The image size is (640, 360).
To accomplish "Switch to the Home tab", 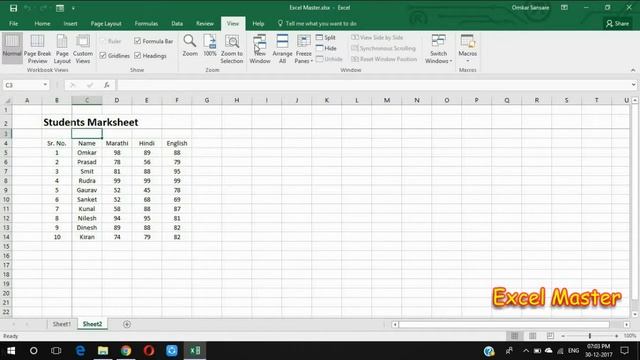I will tap(42, 24).
